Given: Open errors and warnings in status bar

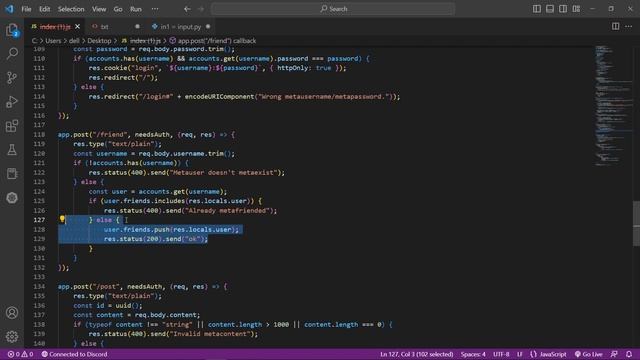Looking at the screenshot, I should coord(20,354).
